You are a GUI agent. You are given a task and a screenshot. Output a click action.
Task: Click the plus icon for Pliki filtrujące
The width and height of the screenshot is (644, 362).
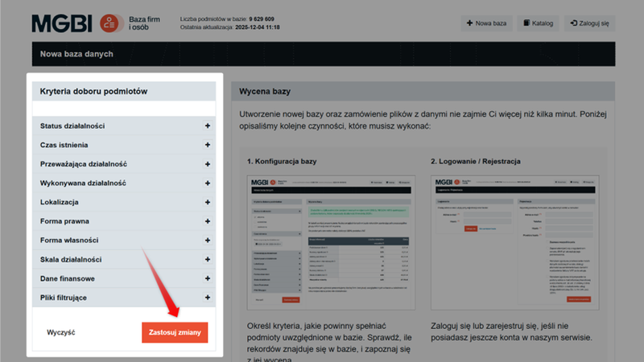[207, 298]
